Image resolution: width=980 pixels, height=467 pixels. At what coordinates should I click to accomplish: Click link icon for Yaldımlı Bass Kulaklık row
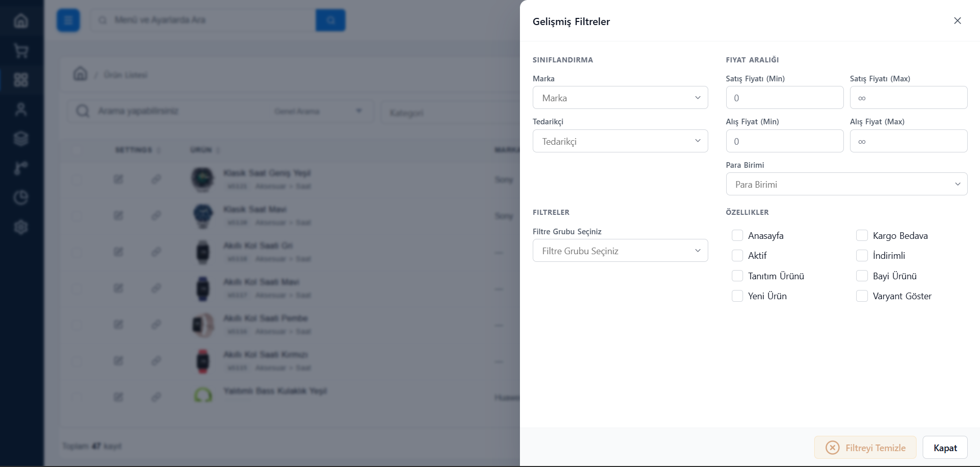coord(156,397)
